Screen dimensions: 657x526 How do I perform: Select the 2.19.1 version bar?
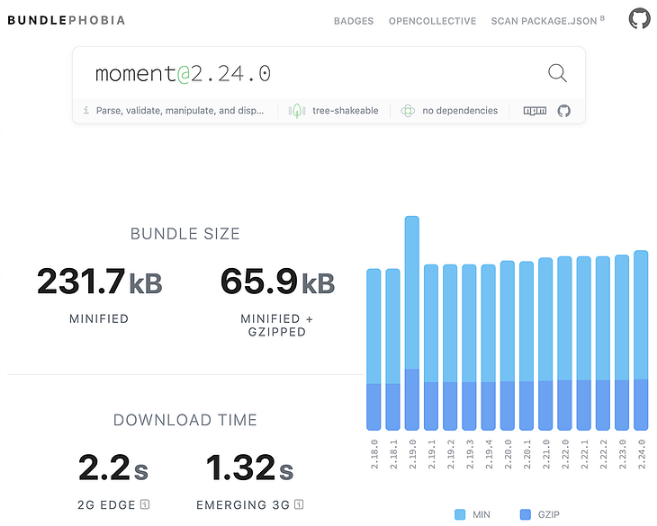click(x=431, y=347)
